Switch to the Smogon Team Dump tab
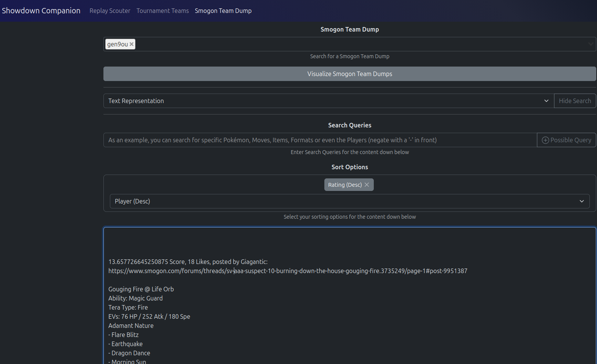Viewport: 597px width, 364px height. pyautogui.click(x=223, y=11)
